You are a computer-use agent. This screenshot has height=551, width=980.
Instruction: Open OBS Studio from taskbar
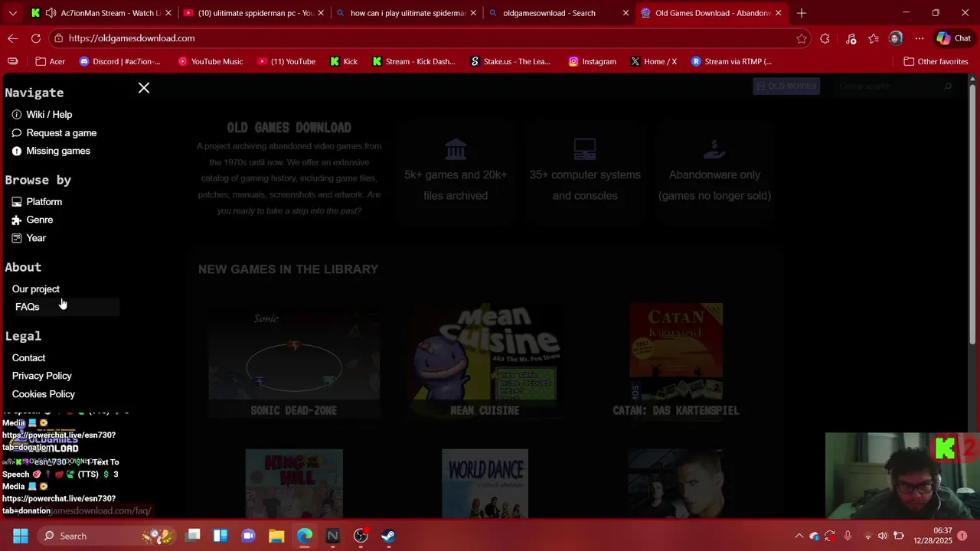(x=361, y=536)
